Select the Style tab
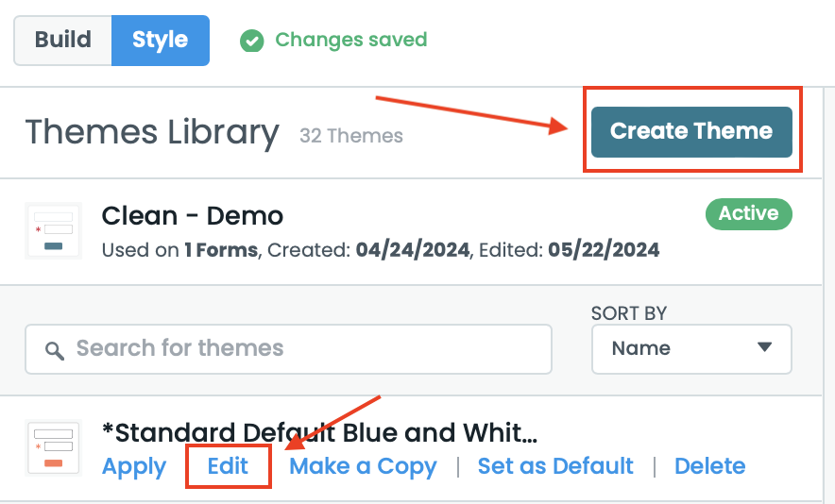 click(160, 41)
